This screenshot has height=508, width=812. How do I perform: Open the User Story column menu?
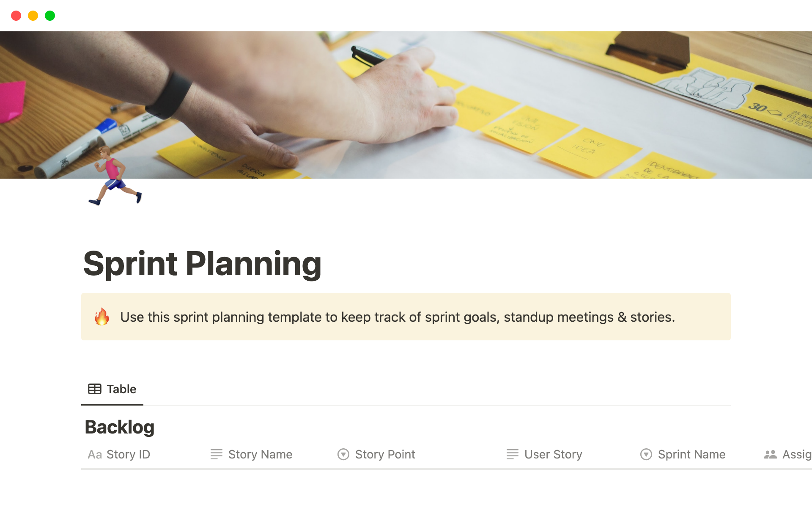(553, 455)
